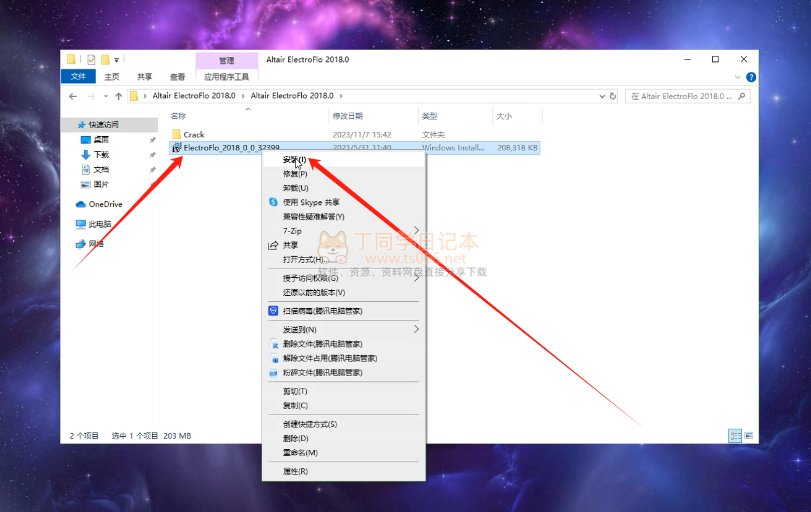Image resolution: width=811 pixels, height=512 pixels.
Task: Click the share icon beside 共享 in context menu
Action: click(273, 245)
